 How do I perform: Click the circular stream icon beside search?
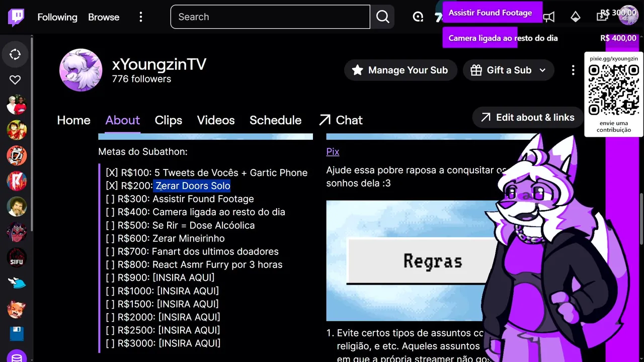click(x=418, y=17)
